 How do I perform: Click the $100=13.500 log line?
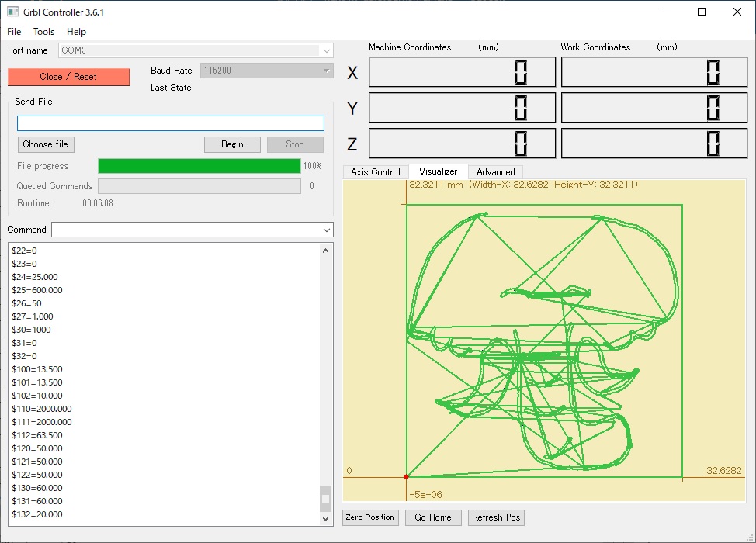coord(37,369)
